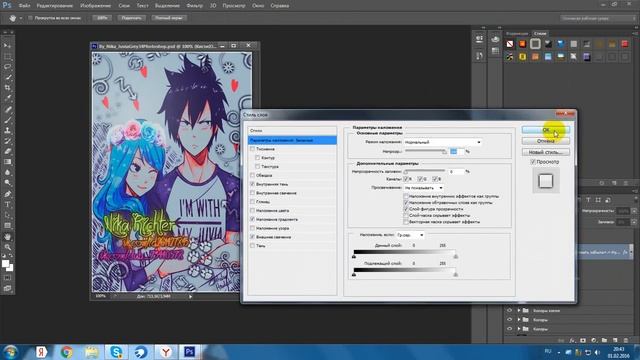This screenshot has height=360, width=640.
Task: Click Полный экран button in options bar
Action: [169, 18]
